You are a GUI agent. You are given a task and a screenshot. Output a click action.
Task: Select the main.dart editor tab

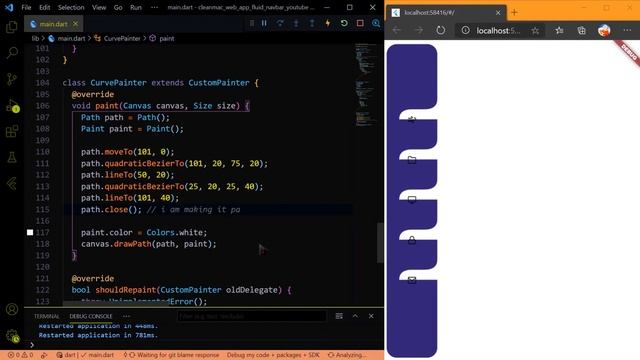coord(53,24)
